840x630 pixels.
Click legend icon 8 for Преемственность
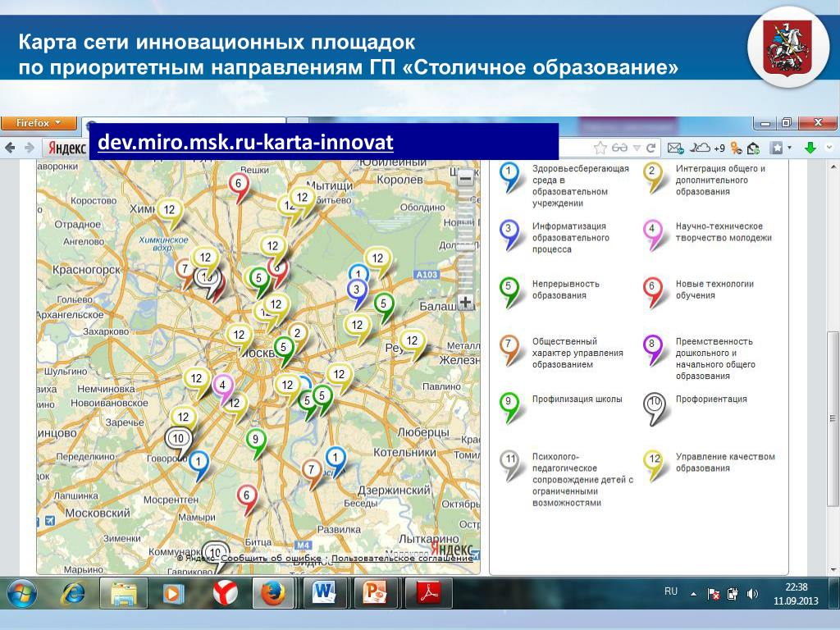click(652, 348)
